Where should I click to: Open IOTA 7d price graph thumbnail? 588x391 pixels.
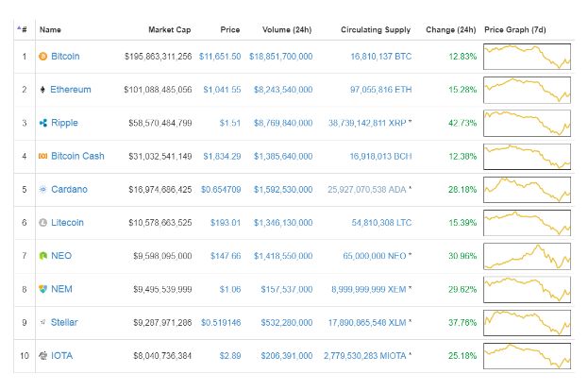point(527,356)
